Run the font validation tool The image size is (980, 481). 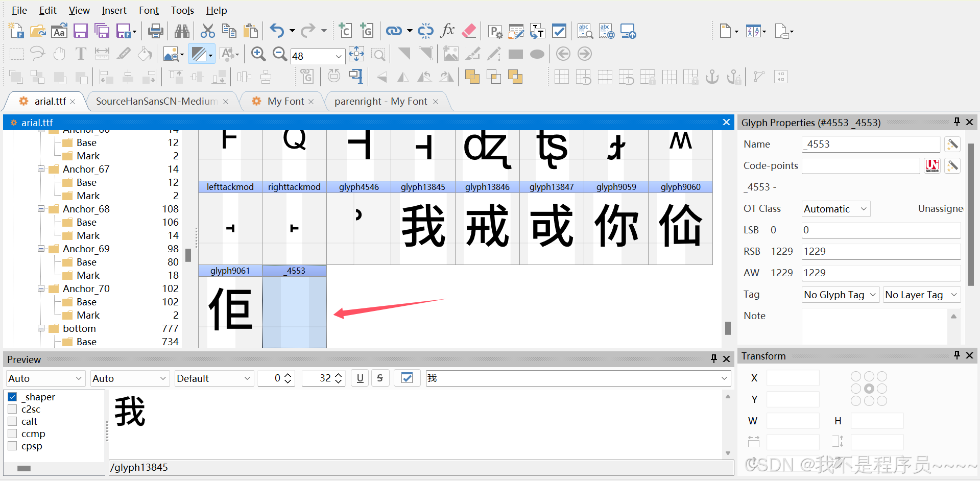click(x=559, y=31)
